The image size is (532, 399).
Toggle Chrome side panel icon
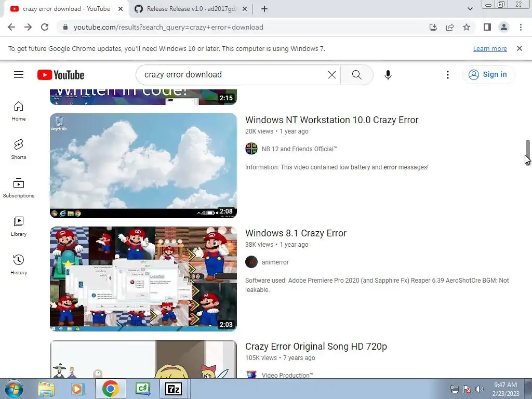(x=487, y=27)
